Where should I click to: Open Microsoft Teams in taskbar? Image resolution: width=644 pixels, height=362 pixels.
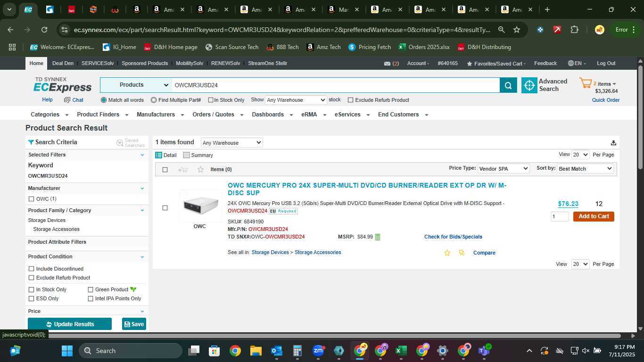(x=484, y=351)
